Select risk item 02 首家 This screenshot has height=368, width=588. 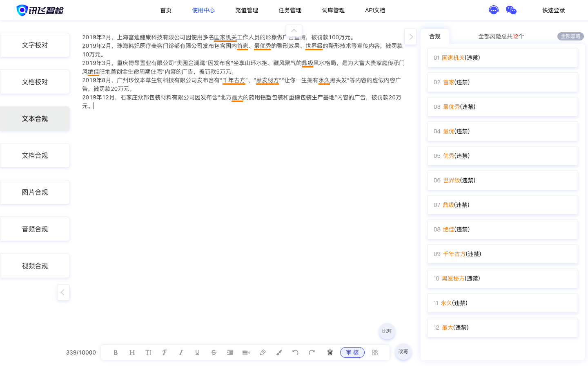tap(503, 82)
